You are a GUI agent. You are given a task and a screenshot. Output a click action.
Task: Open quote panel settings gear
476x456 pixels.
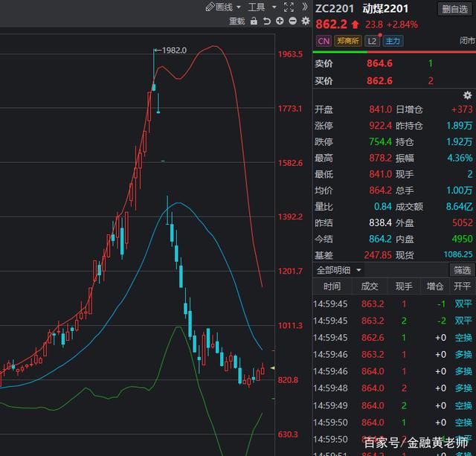467,95
